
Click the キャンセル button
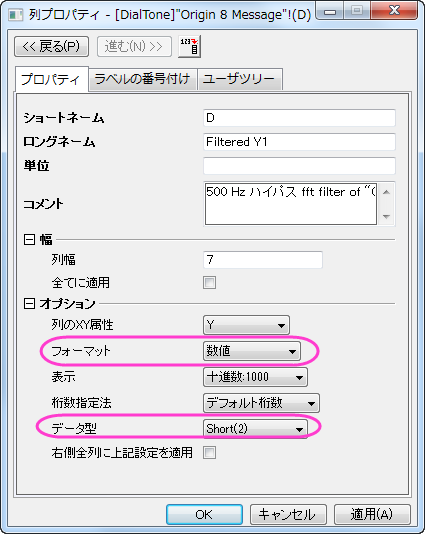pos(288,514)
